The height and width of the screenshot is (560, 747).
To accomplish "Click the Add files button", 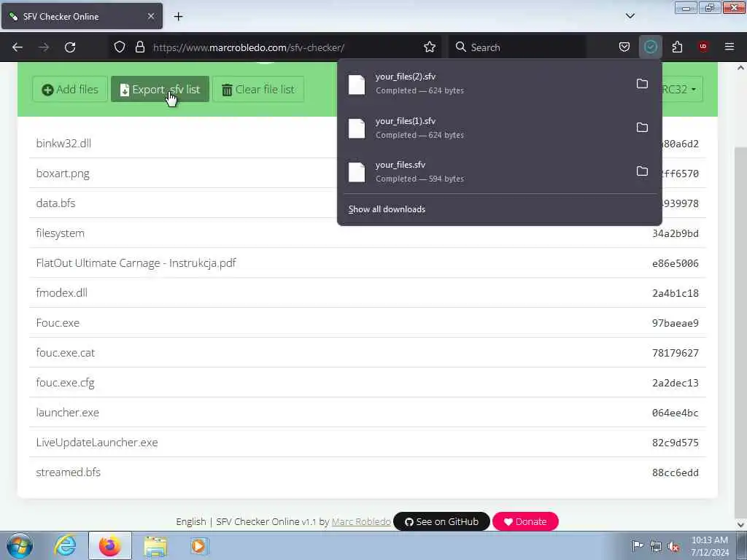I will pyautogui.click(x=70, y=89).
